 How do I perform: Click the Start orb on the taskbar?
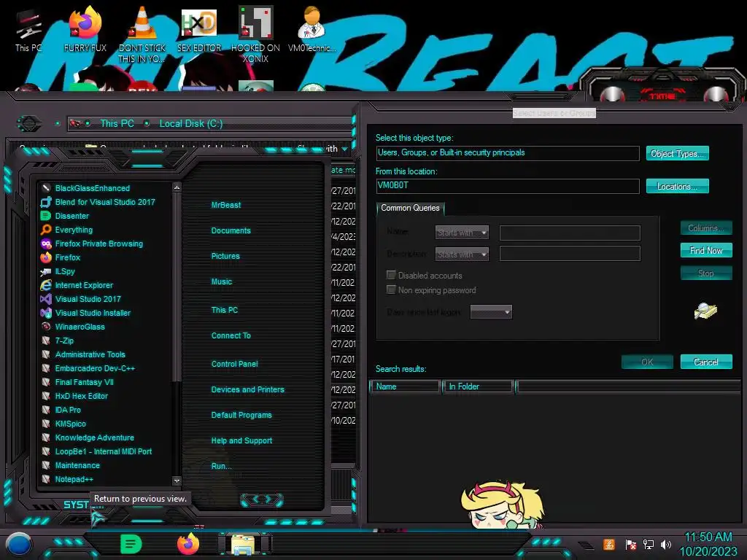coord(19,544)
